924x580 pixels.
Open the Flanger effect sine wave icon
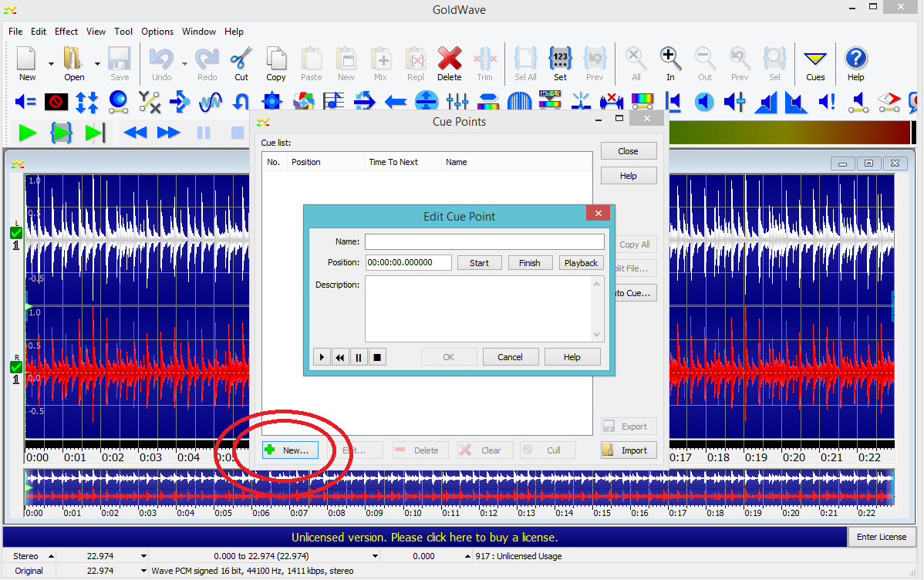click(x=211, y=102)
